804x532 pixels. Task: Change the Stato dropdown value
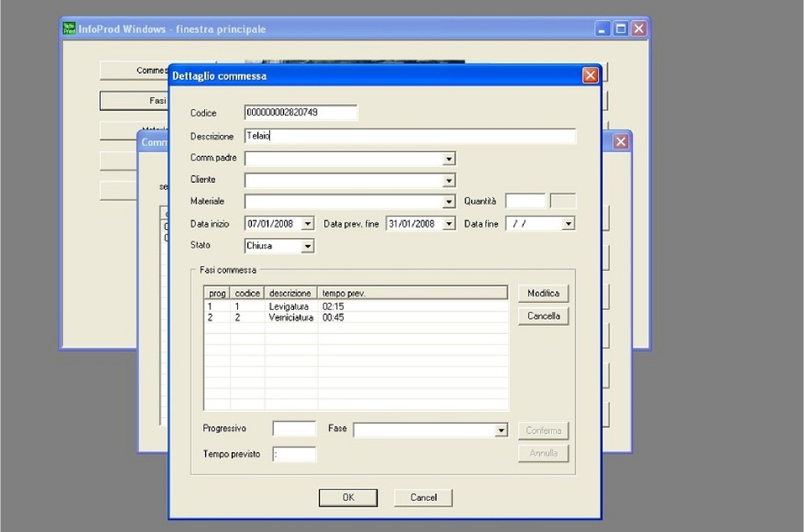[x=307, y=246]
